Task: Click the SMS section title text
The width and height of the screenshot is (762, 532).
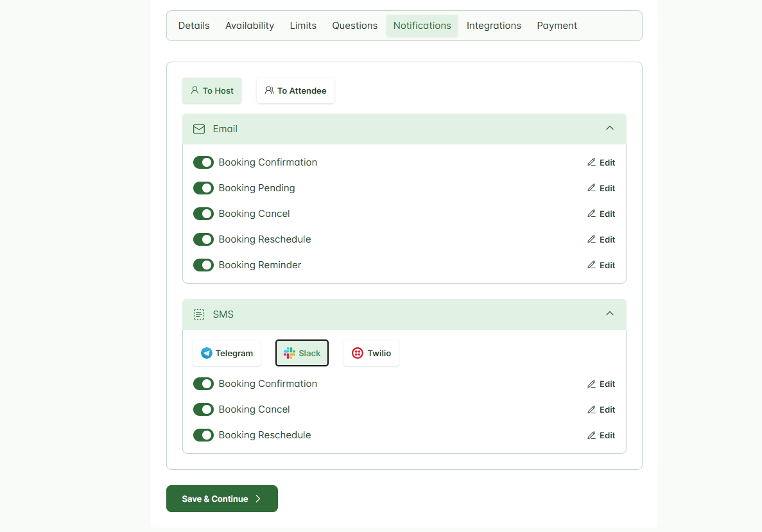Action: (x=223, y=315)
